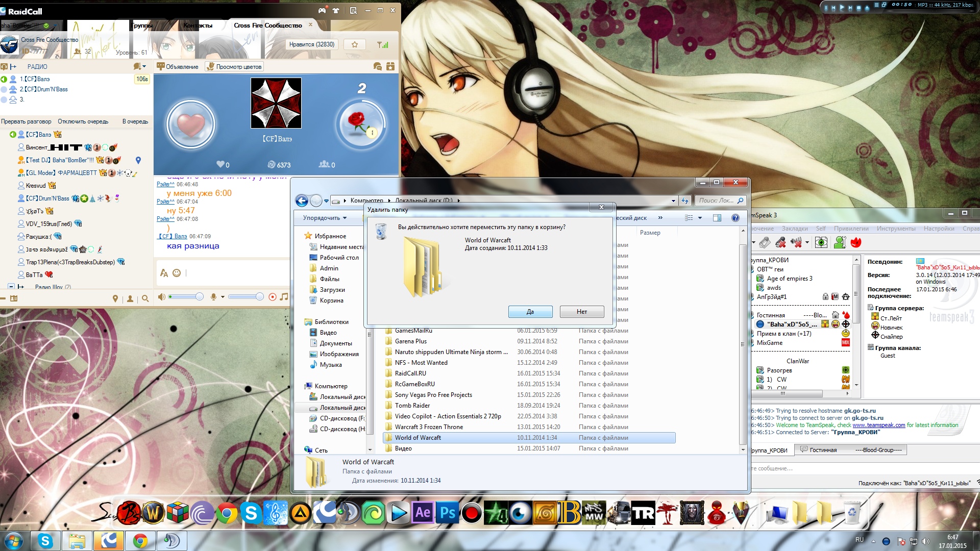Image resolution: width=980 pixels, height=551 pixels.
Task: Select Рабочий стол in Explorer sidebar
Action: pyautogui.click(x=334, y=258)
